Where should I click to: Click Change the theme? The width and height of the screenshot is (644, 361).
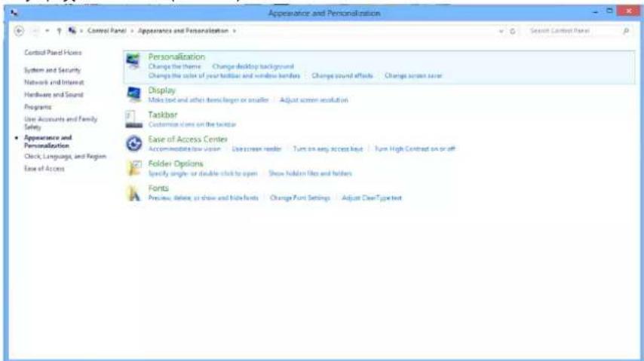coord(174,66)
